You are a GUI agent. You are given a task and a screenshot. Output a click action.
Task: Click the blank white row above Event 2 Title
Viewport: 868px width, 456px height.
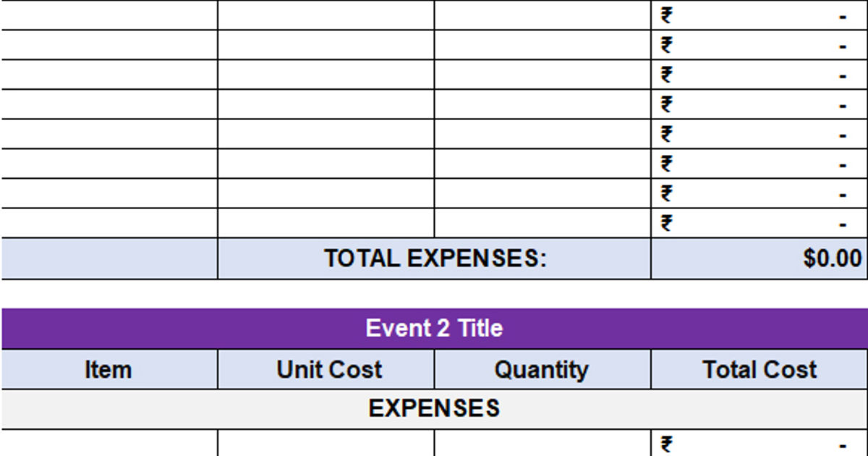point(434,294)
